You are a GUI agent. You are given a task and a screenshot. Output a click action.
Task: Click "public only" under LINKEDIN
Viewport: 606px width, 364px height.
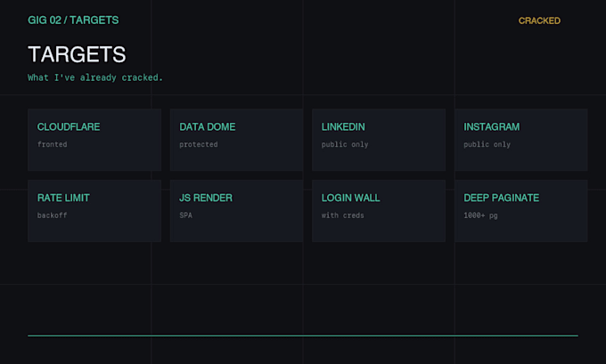(x=345, y=144)
